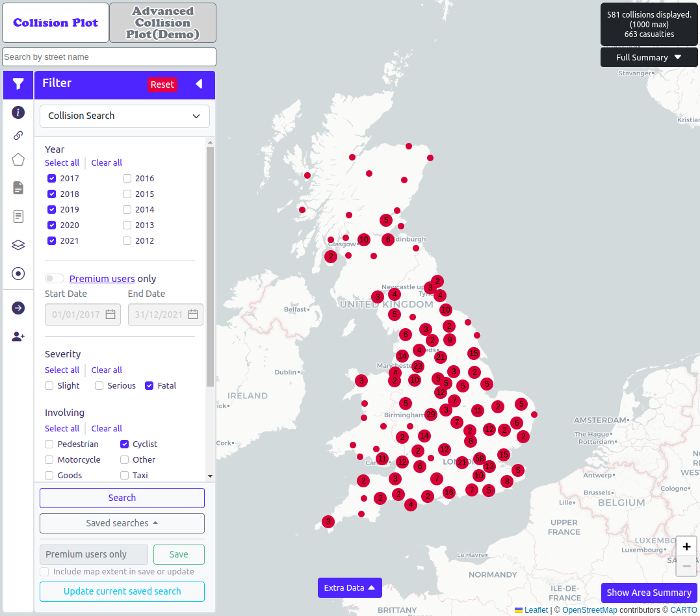Uncheck the 2019 year checkbox
This screenshot has height=616, width=700.
[x=52, y=209]
